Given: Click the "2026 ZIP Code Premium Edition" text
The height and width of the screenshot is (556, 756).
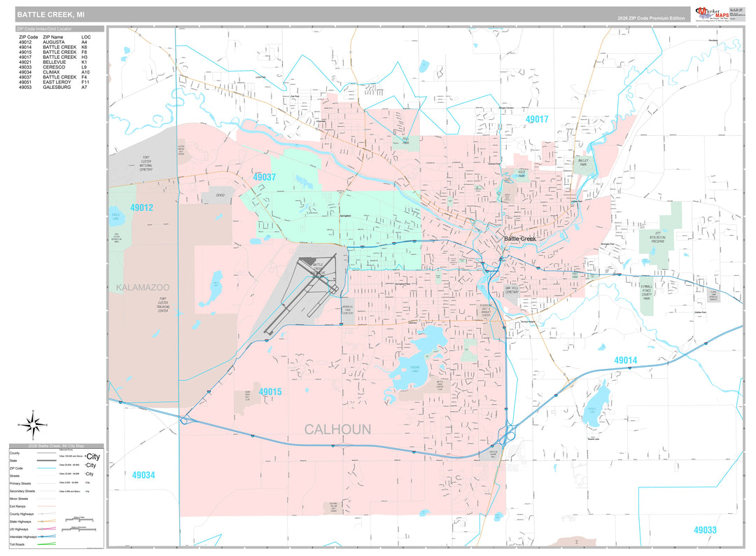Looking at the screenshot, I should [651, 18].
